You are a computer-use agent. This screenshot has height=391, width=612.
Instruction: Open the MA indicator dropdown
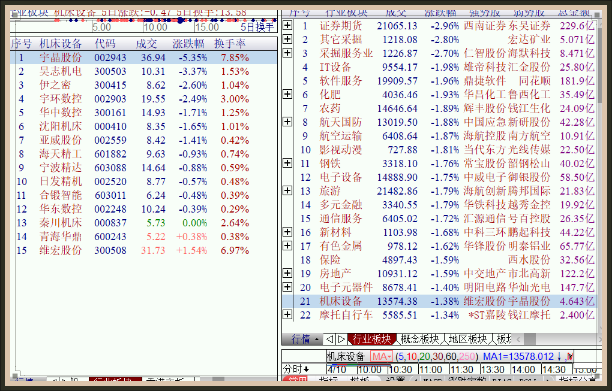pyautogui.click(x=381, y=356)
